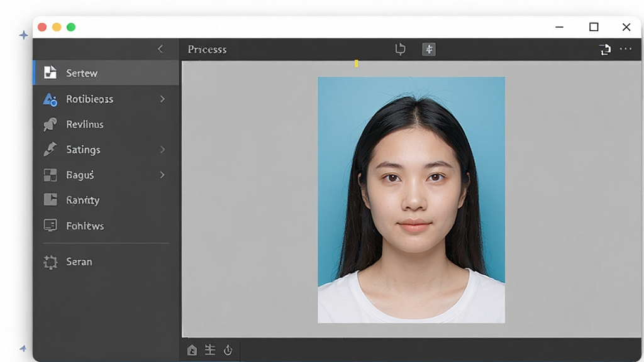Click the rotate icon in the top toolbar
Viewport: 644px width, 362px height.
(x=400, y=49)
